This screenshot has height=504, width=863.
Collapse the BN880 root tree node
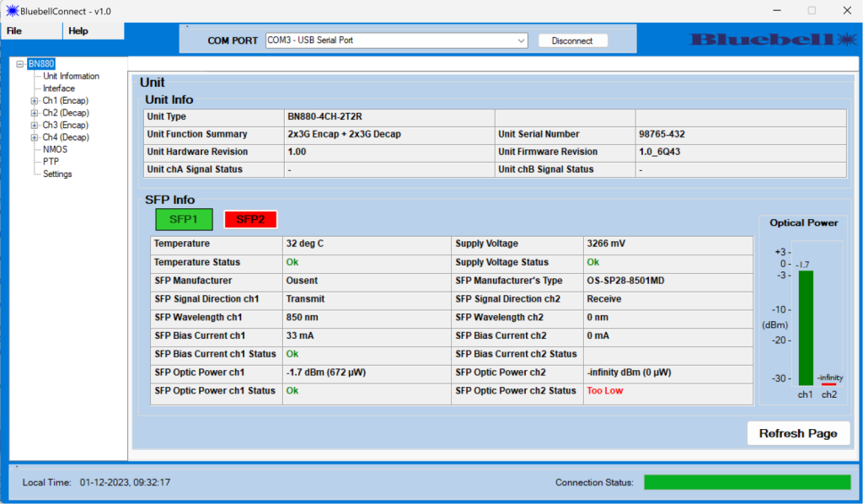[x=19, y=64]
